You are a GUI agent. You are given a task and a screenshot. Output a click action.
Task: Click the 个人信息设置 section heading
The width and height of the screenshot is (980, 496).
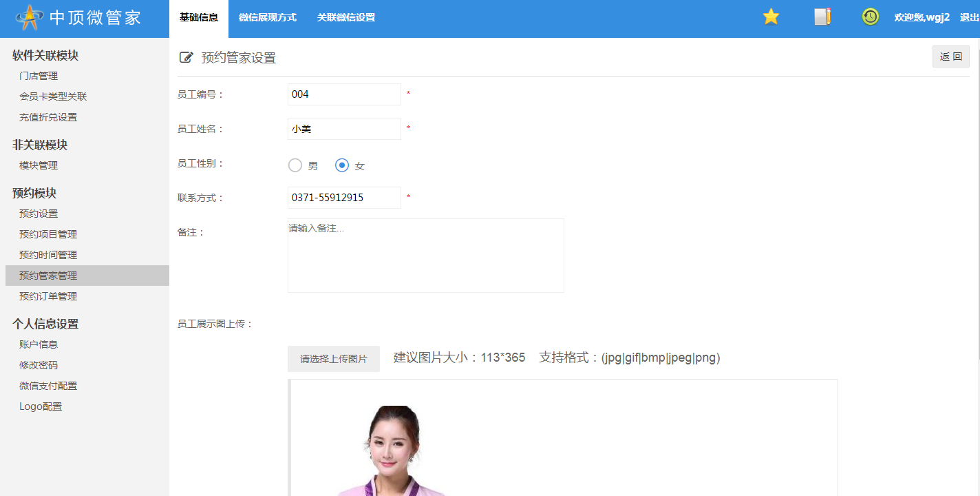(45, 324)
